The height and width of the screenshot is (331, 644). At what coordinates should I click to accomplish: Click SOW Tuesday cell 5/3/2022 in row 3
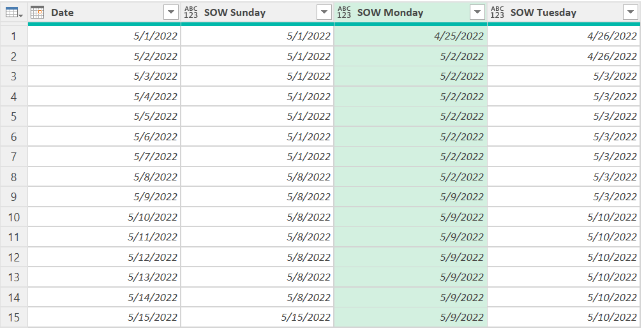(x=564, y=77)
